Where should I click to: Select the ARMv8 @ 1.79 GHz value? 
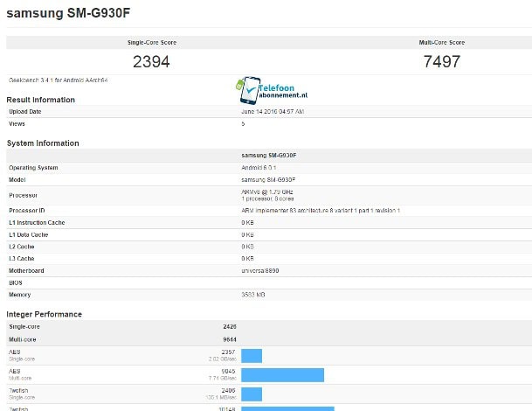[267, 192]
